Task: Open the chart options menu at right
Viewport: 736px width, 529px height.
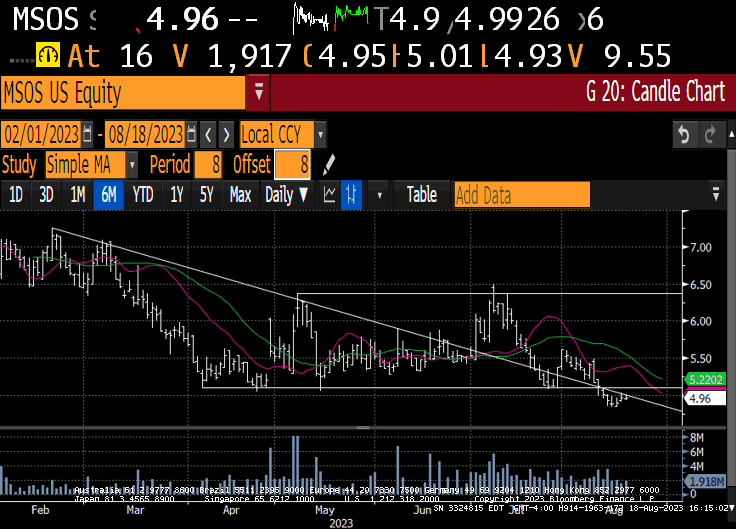Action: tap(715, 194)
